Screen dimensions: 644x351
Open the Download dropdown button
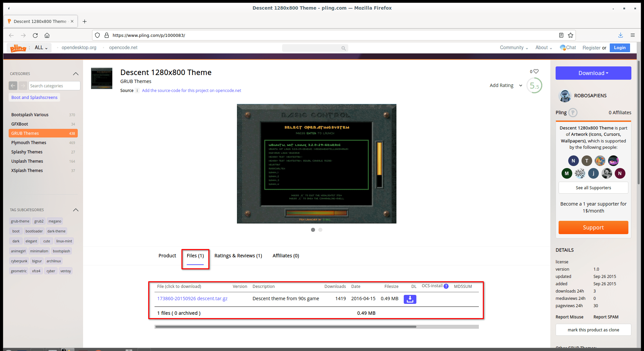pos(593,73)
